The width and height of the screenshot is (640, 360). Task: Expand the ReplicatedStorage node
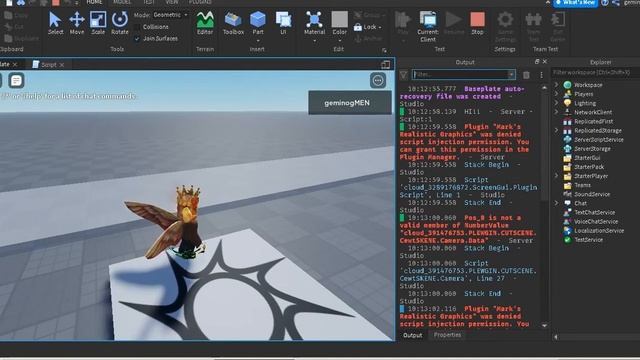pos(556,131)
